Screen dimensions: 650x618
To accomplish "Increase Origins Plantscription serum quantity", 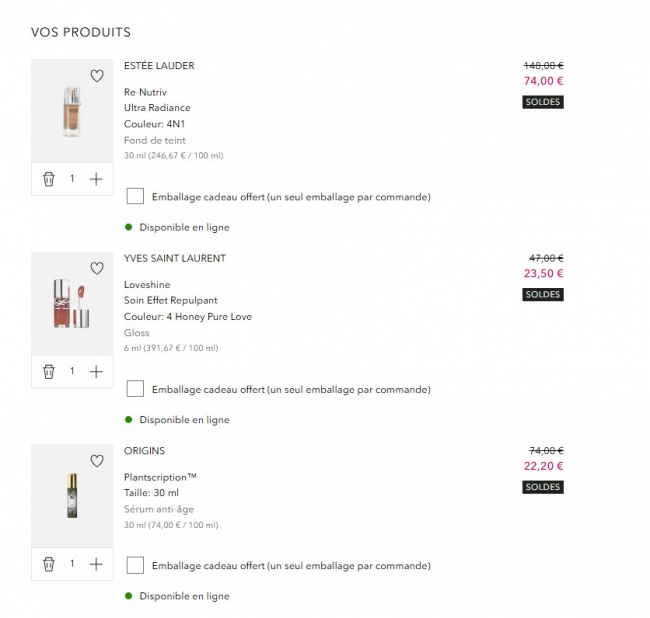I will pyautogui.click(x=96, y=564).
